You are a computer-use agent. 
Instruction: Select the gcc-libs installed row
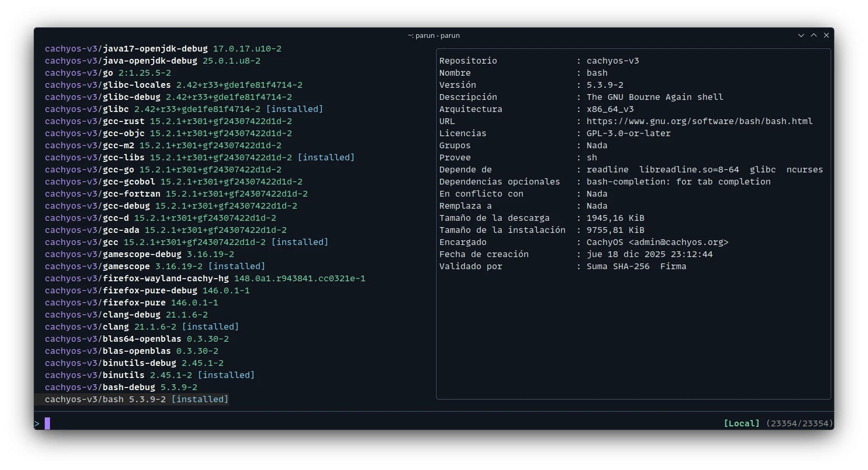[x=199, y=158]
